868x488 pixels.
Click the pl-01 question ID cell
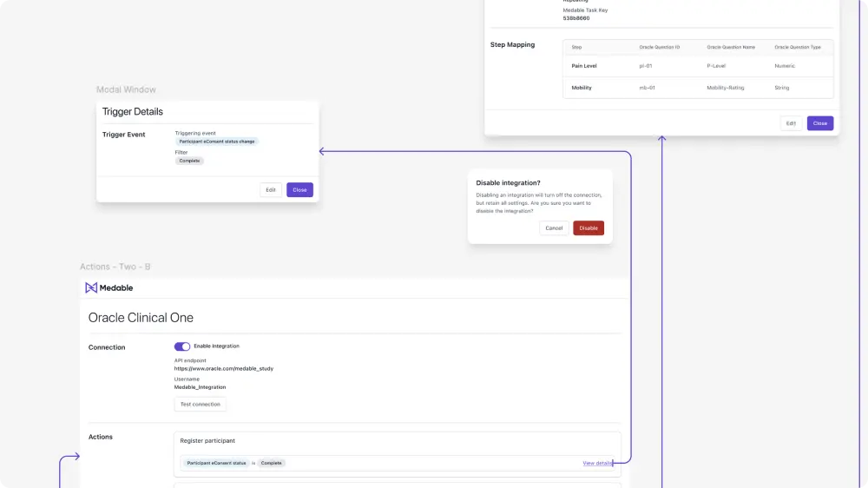click(646, 66)
